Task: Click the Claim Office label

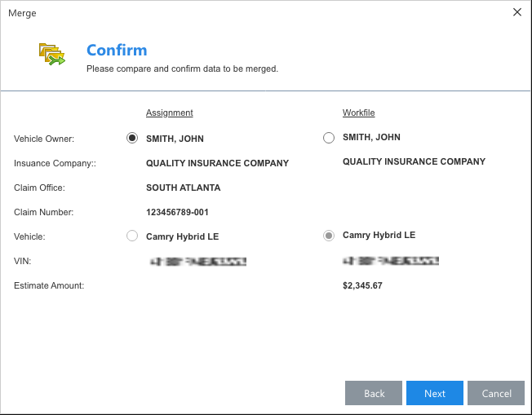Action: [39, 188]
